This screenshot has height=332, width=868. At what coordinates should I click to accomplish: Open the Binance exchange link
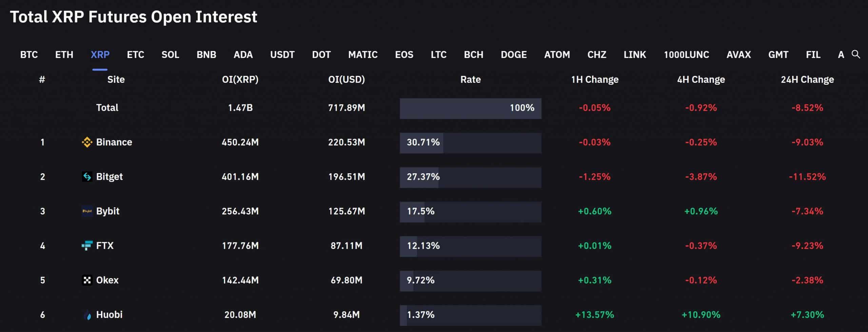coord(114,142)
